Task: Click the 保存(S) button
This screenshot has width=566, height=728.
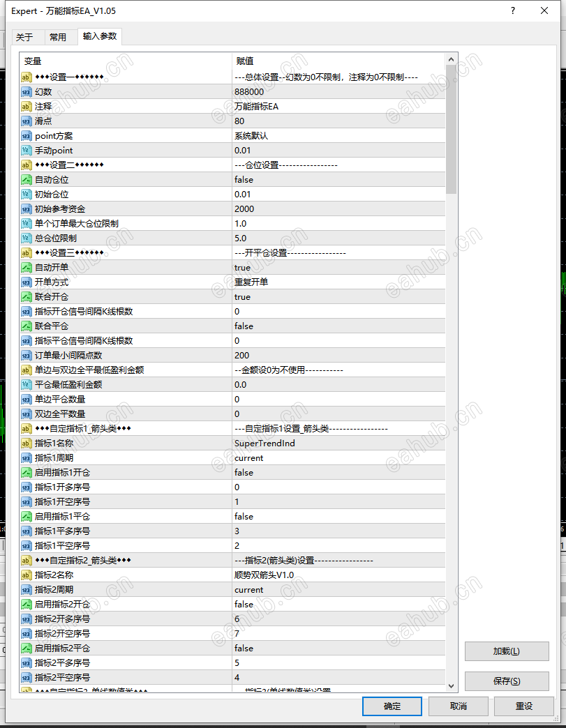Action: coord(507,681)
